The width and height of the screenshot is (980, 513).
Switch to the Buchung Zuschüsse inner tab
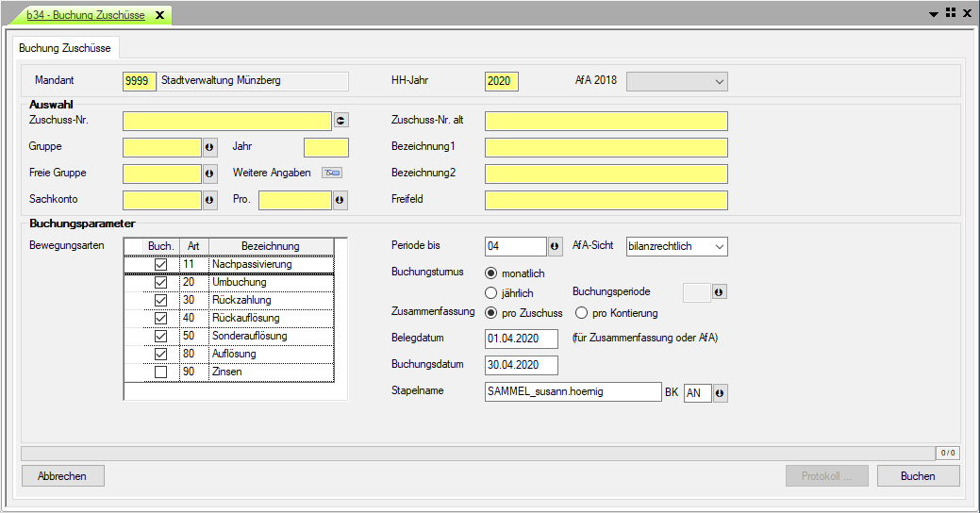click(x=65, y=47)
